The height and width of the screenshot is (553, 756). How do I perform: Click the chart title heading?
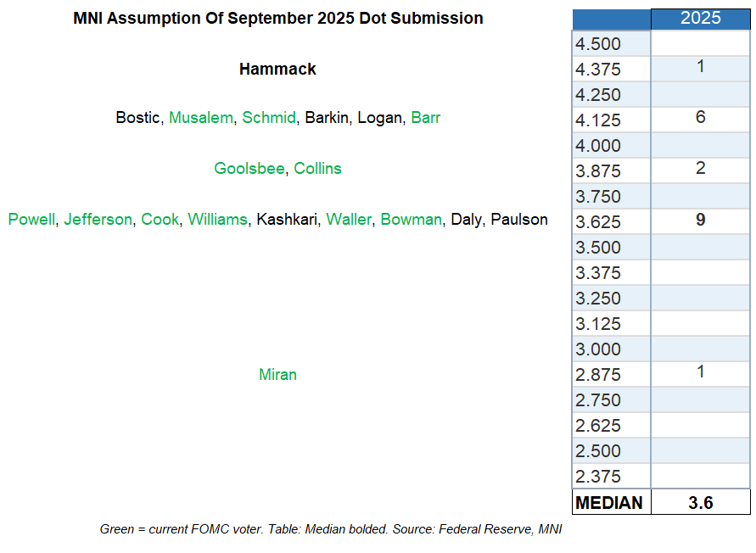(x=278, y=18)
